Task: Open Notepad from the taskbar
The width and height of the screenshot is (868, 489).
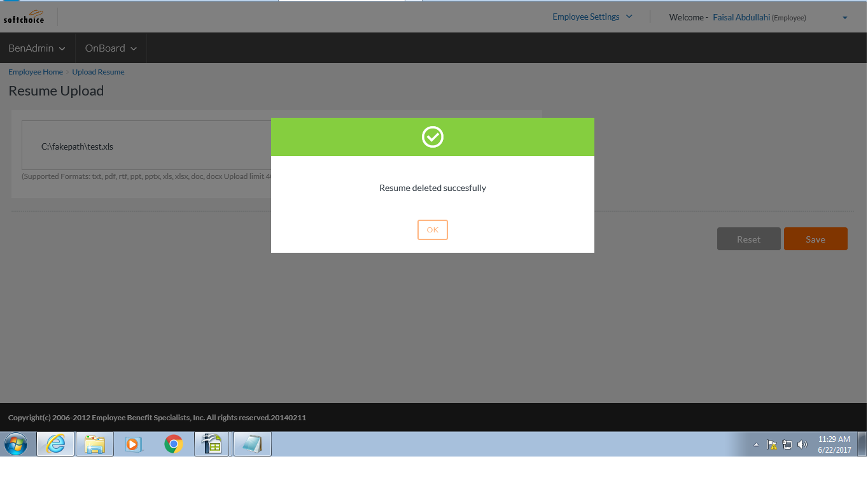Action: pyautogui.click(x=252, y=444)
